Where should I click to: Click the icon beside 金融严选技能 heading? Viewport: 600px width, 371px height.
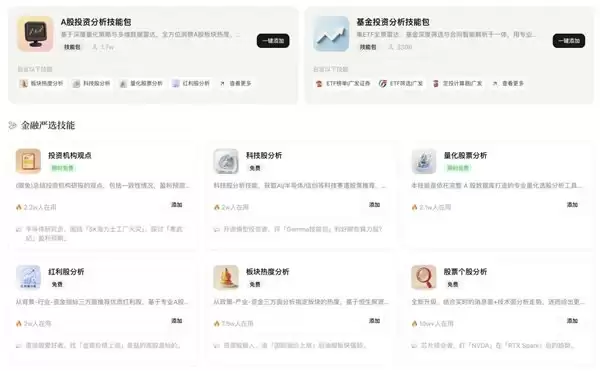coord(12,125)
